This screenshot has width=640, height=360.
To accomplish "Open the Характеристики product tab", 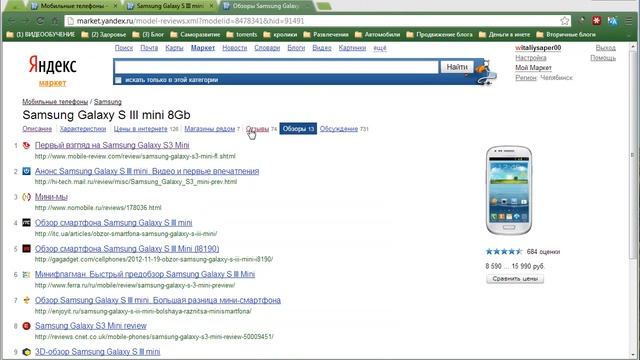I will tap(83, 129).
